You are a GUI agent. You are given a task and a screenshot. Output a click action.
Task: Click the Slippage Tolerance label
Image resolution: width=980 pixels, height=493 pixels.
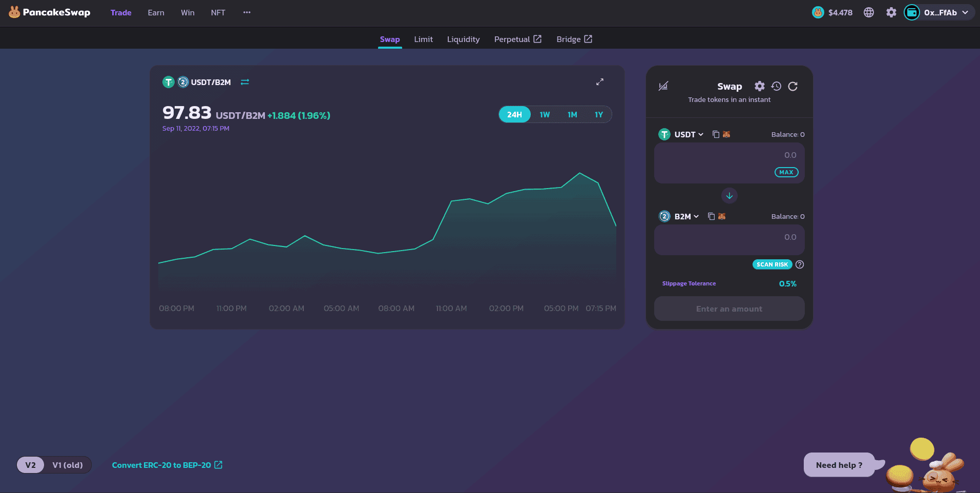689,283
